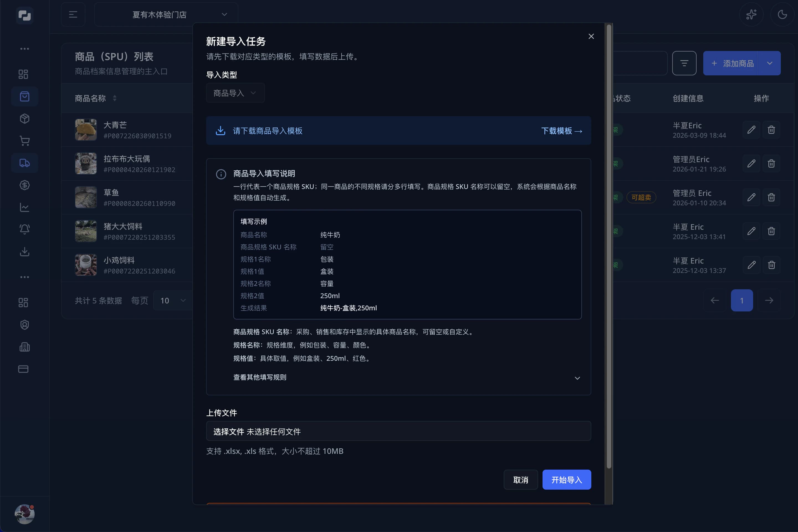Open the shield user sidebar icon
798x532 pixels.
tap(24, 325)
